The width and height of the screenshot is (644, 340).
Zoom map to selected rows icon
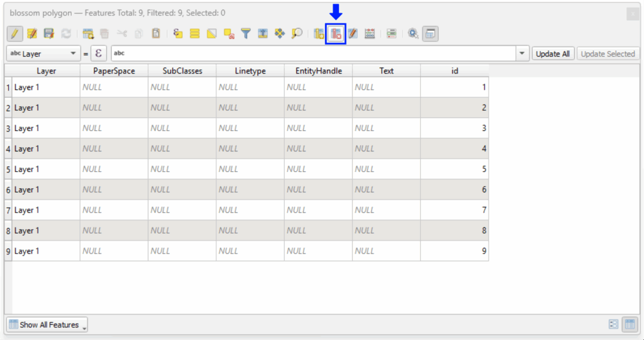coord(297,33)
